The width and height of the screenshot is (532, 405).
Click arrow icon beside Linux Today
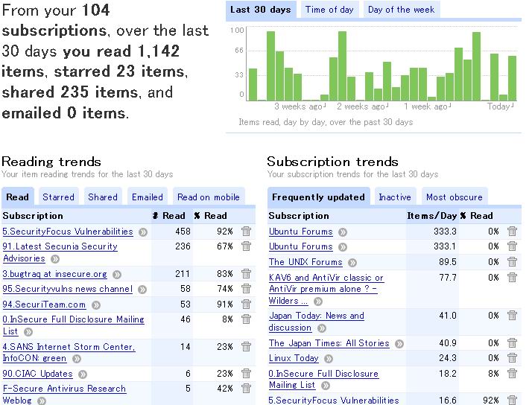(x=329, y=359)
